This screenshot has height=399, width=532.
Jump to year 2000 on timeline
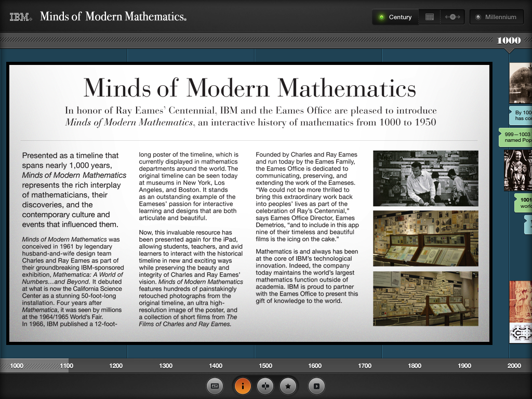[x=514, y=366]
